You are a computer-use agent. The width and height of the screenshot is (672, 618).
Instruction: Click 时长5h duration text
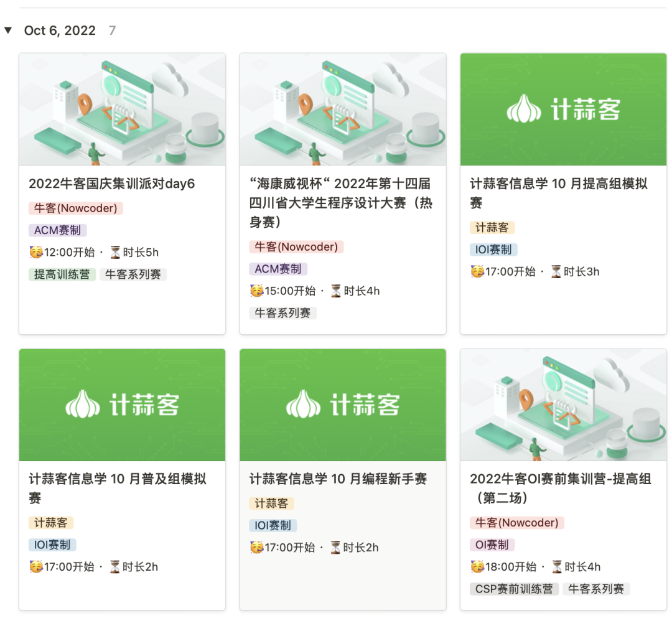click(x=141, y=253)
